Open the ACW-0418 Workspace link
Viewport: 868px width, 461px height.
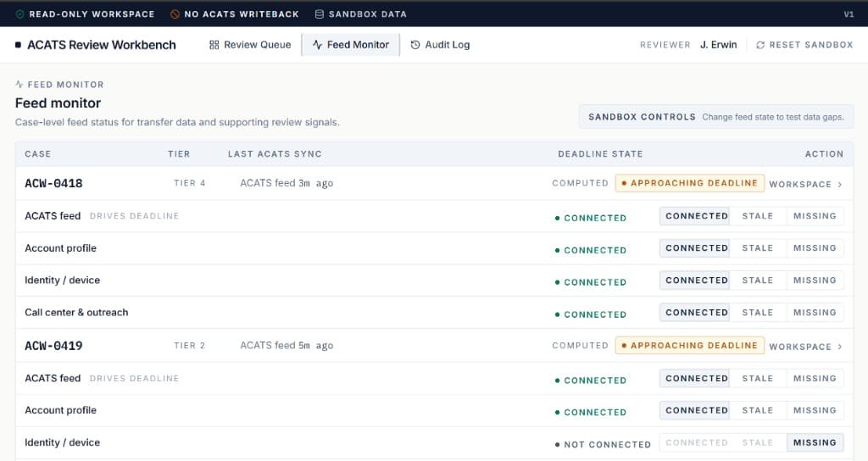click(x=805, y=184)
